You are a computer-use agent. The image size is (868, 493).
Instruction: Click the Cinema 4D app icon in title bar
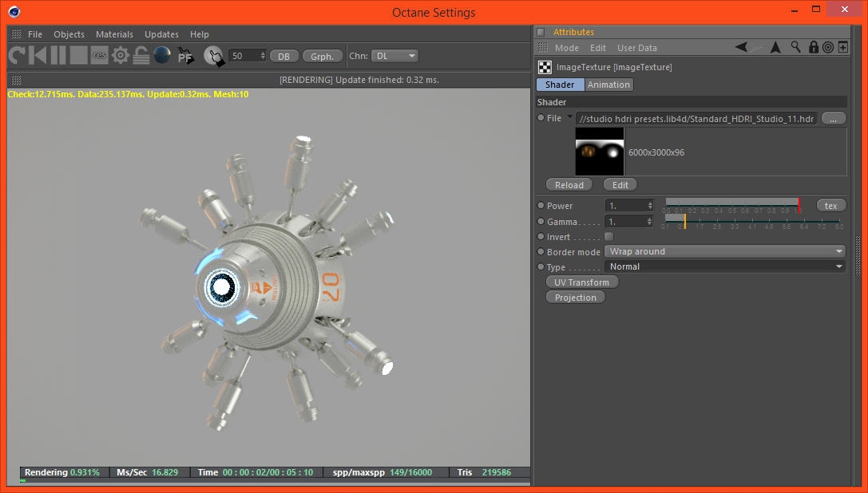pos(14,12)
